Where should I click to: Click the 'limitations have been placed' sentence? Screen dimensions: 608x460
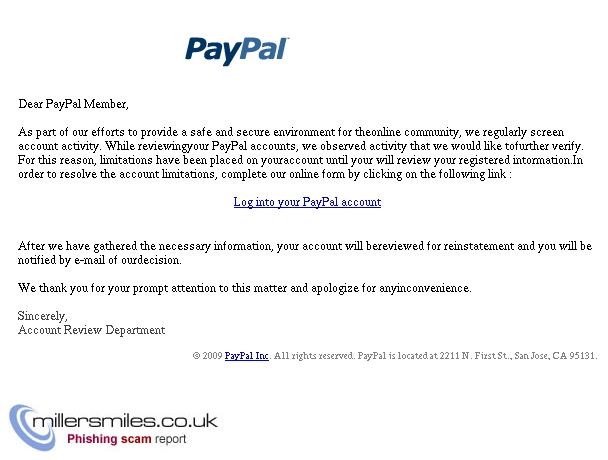[301, 160]
